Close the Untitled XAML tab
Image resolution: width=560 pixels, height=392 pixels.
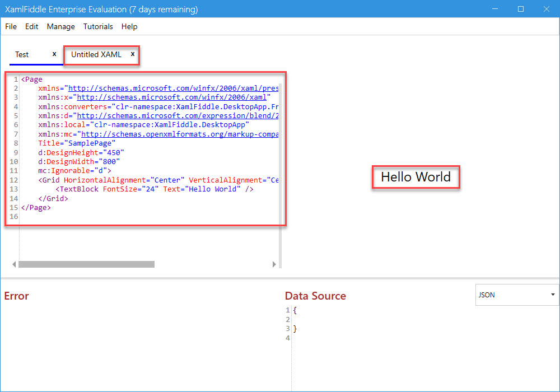coord(133,54)
